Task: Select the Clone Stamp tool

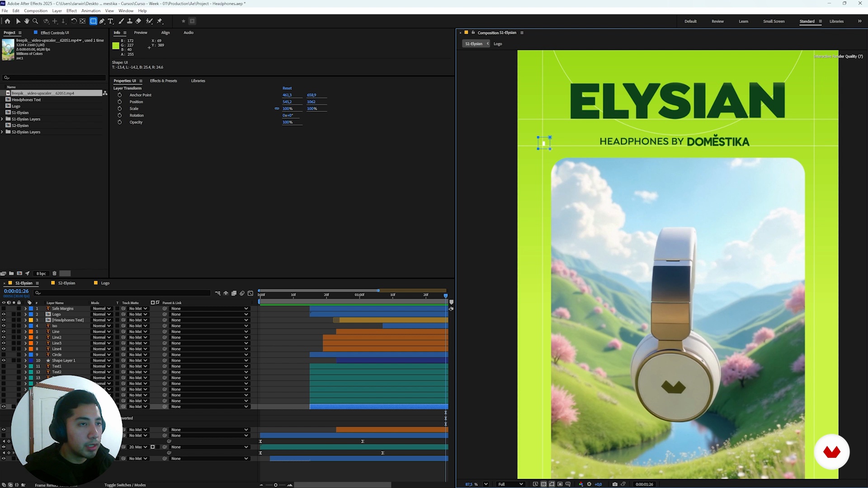Action: click(130, 21)
